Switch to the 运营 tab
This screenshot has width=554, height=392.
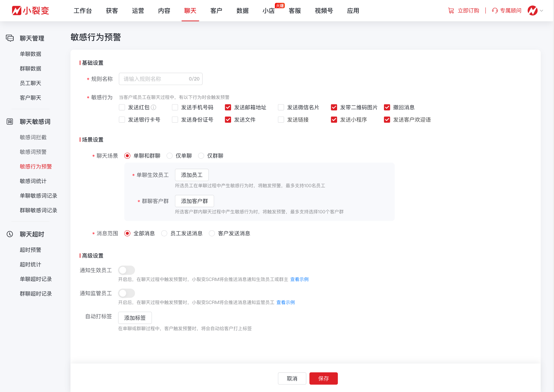(x=138, y=11)
